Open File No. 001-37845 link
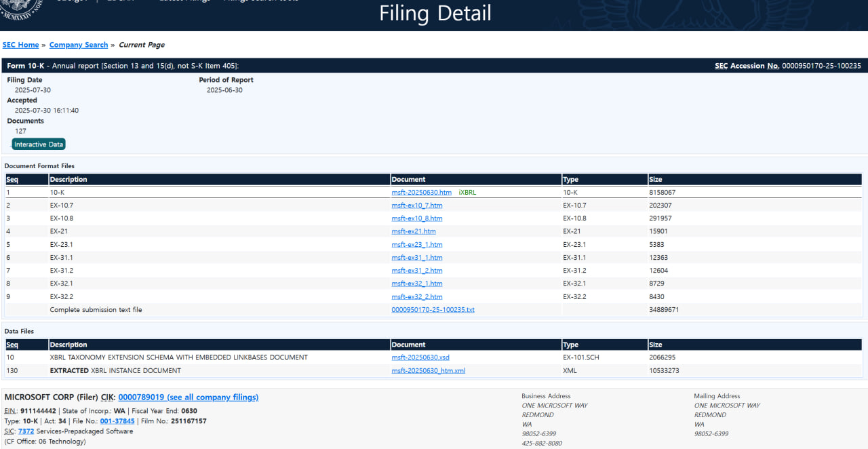 pyautogui.click(x=117, y=421)
